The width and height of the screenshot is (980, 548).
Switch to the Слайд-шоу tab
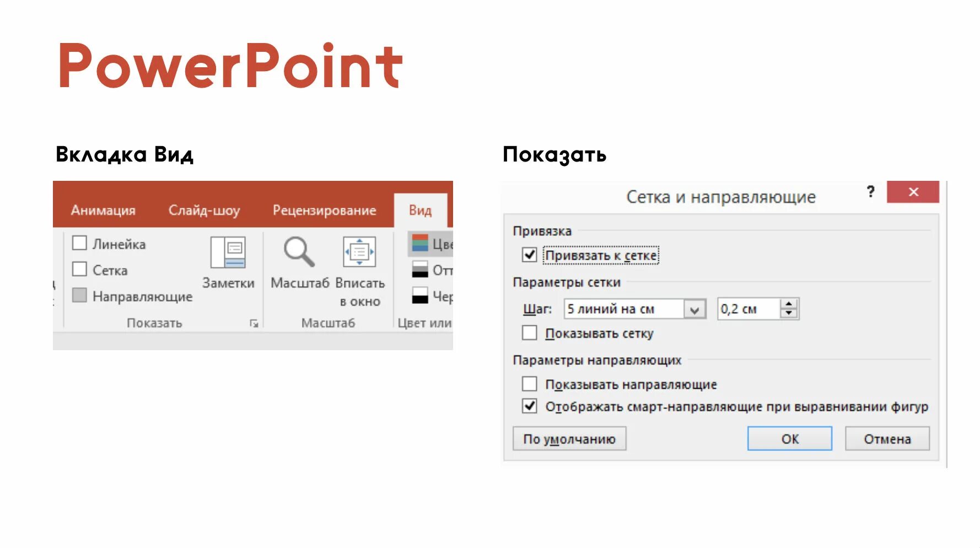(x=204, y=211)
